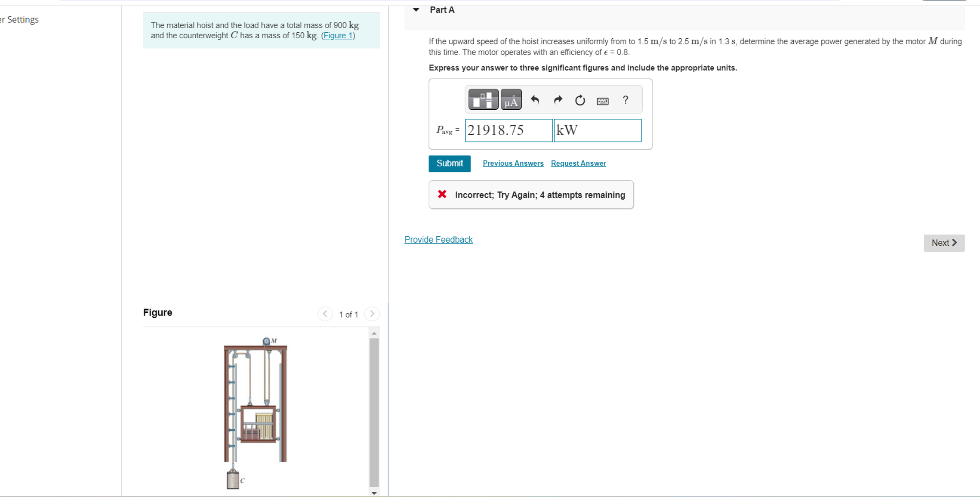Click the templates icon in equation toolbar

point(483,99)
